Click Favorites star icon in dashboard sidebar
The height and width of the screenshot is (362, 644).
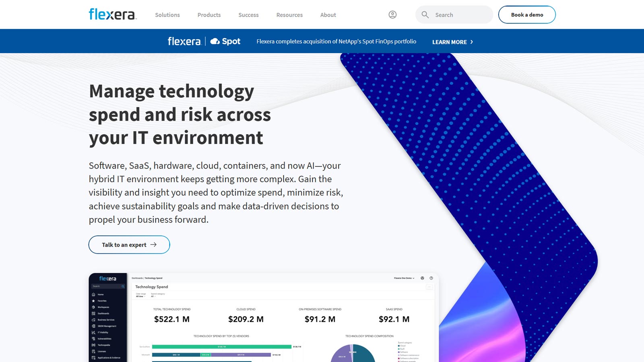coord(93,301)
